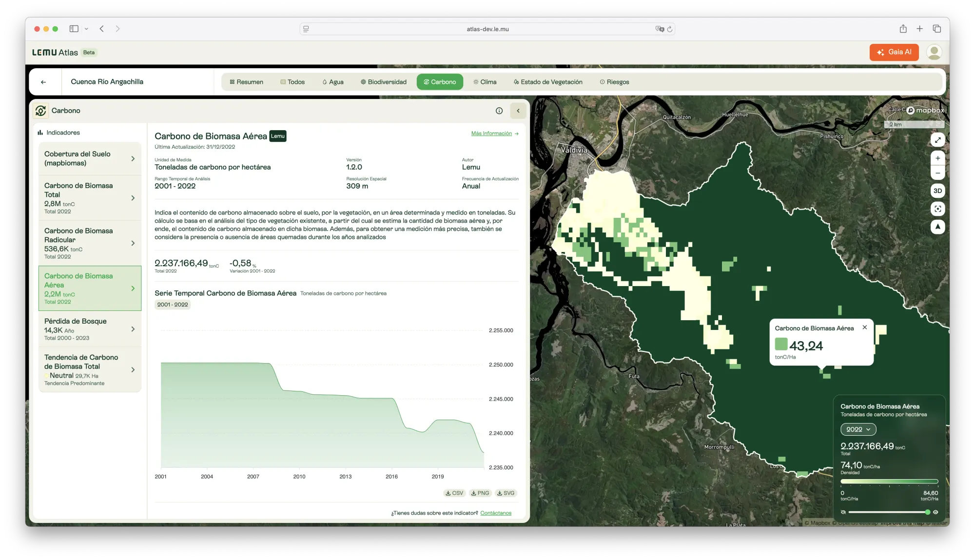Show layer fully with eye icon
The width and height of the screenshot is (975, 560).
point(936,512)
